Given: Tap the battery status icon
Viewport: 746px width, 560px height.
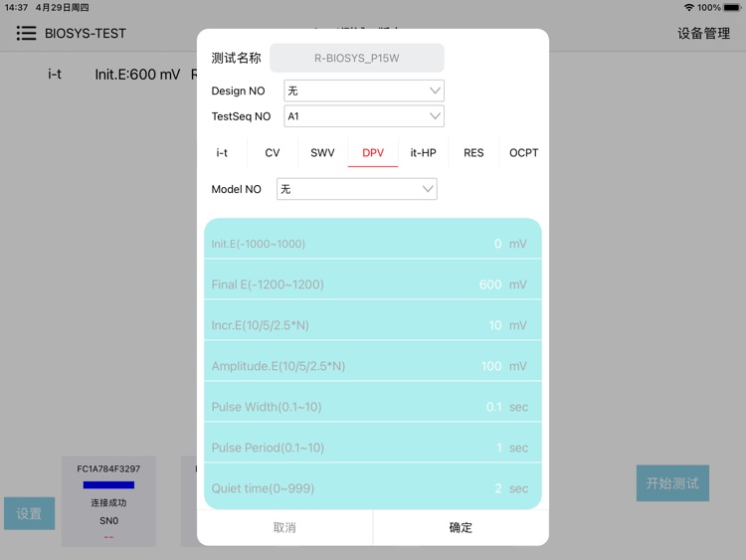Looking at the screenshot, I should coord(733,8).
